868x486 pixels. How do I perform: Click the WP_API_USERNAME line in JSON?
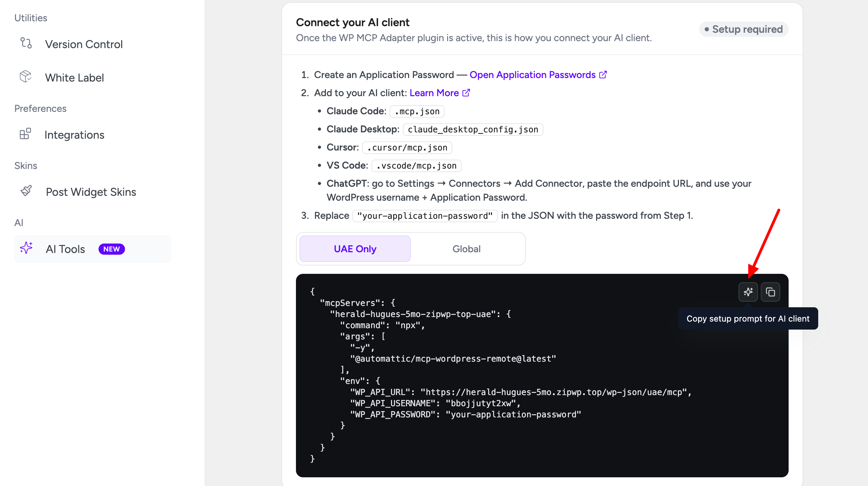coord(435,403)
